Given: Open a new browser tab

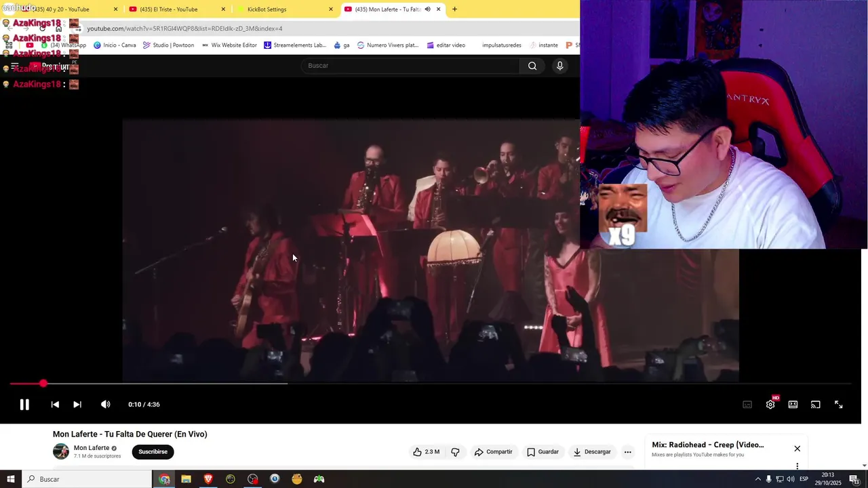Looking at the screenshot, I should (454, 9).
